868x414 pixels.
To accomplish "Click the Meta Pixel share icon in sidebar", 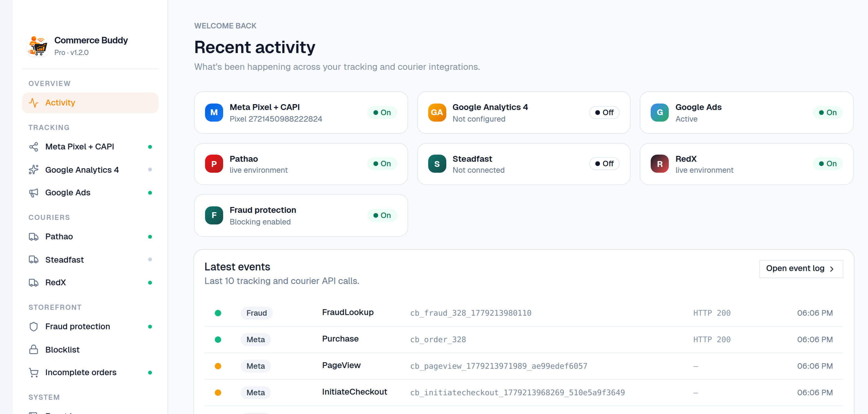I will [x=34, y=147].
